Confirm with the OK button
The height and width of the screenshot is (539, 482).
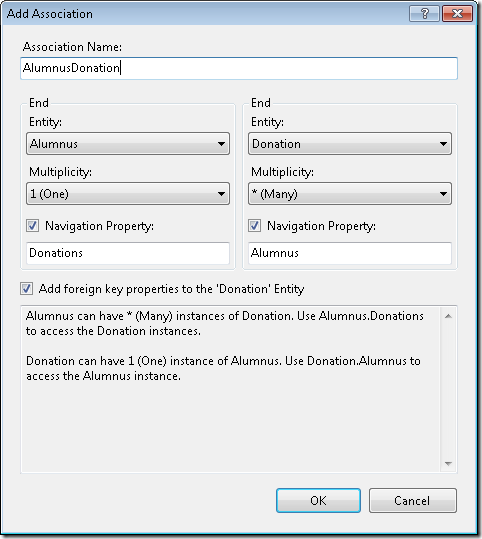pos(318,500)
